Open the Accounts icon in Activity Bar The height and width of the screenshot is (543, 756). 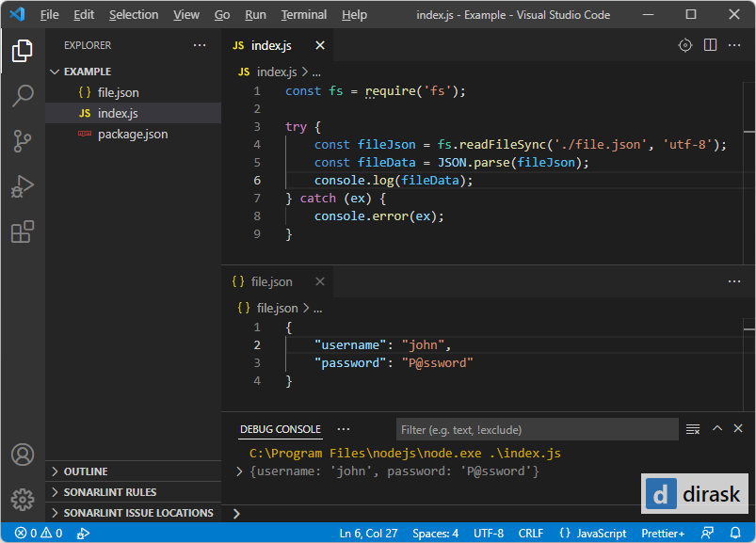pyautogui.click(x=22, y=455)
